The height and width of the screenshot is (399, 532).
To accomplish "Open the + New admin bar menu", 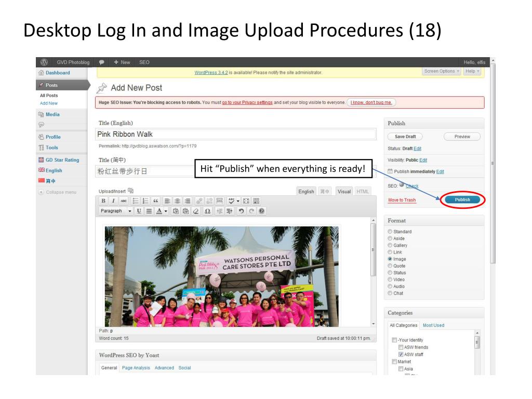I will [x=122, y=62].
